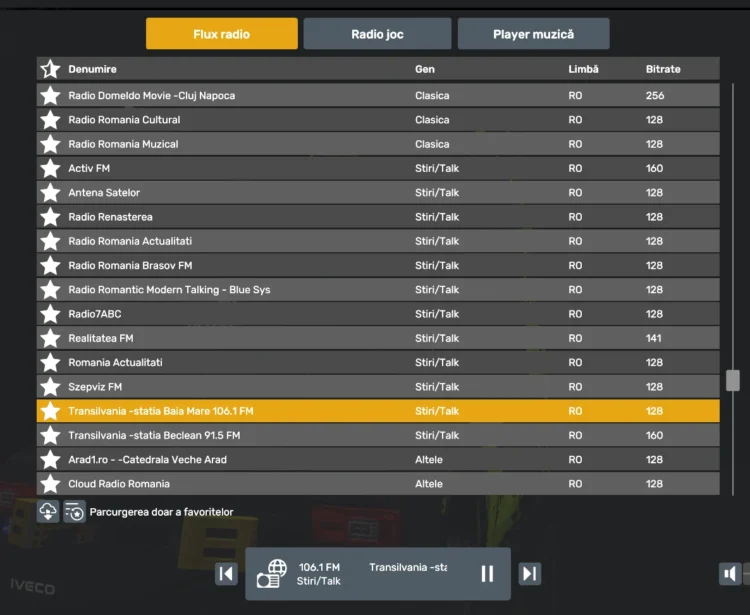Switch to the Flux radio tab

(221, 33)
